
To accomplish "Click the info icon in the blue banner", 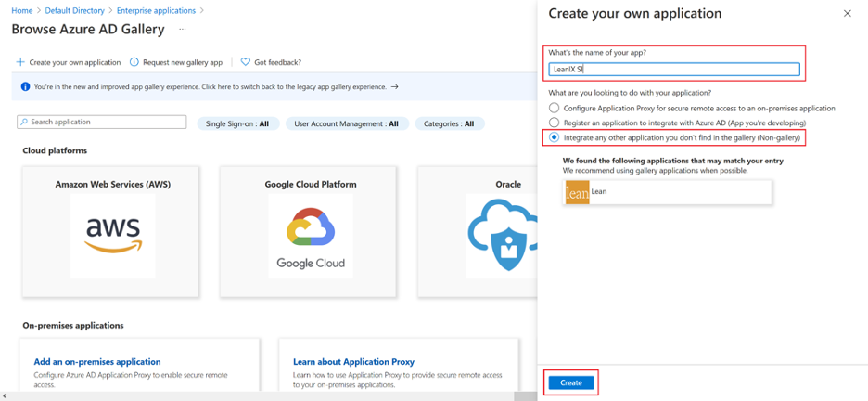I will point(25,86).
